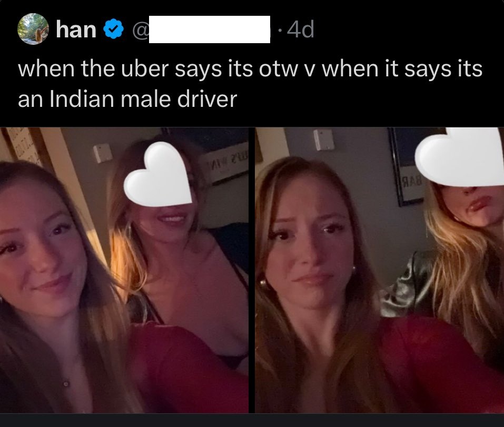Click the wall switch in the left photo
This screenshot has width=504, height=427.
(103, 153)
